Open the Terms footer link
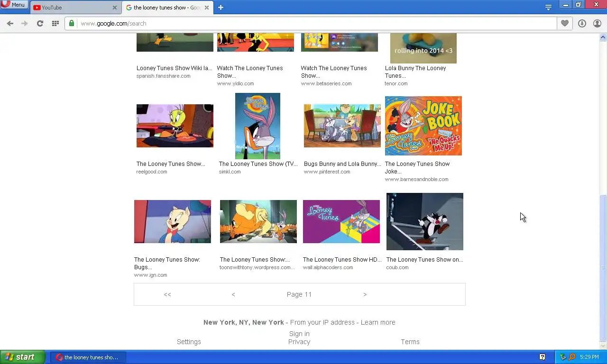Image resolution: width=607 pixels, height=364 pixels. tap(410, 342)
